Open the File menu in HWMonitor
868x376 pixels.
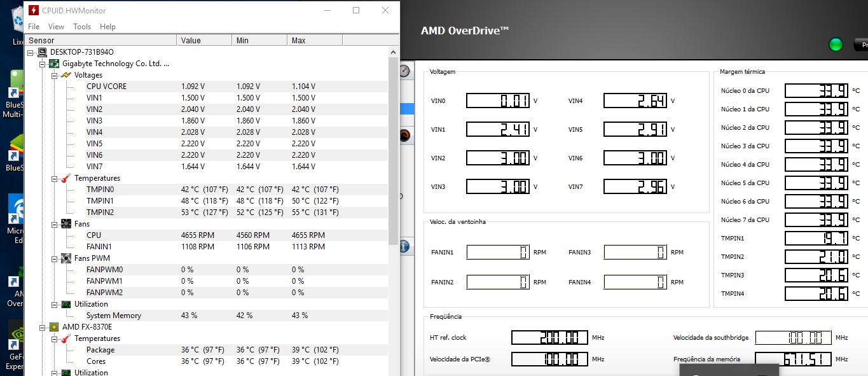pos(34,27)
